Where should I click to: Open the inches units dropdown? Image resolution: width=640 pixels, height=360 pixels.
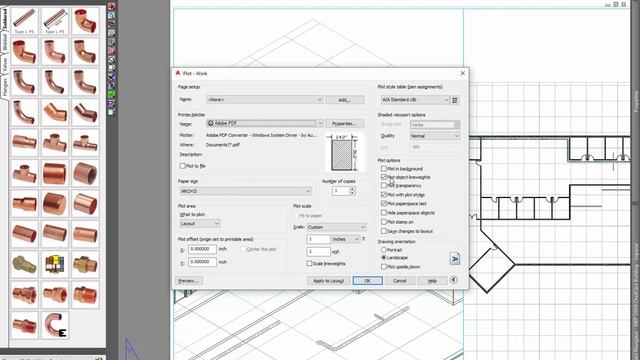pos(346,239)
